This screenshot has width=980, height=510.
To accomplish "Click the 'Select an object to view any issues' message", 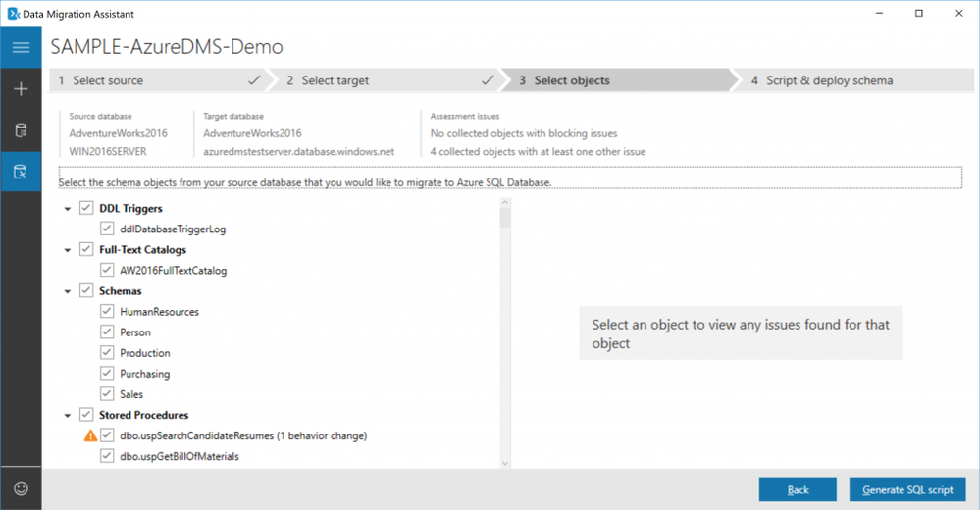I will [741, 333].
